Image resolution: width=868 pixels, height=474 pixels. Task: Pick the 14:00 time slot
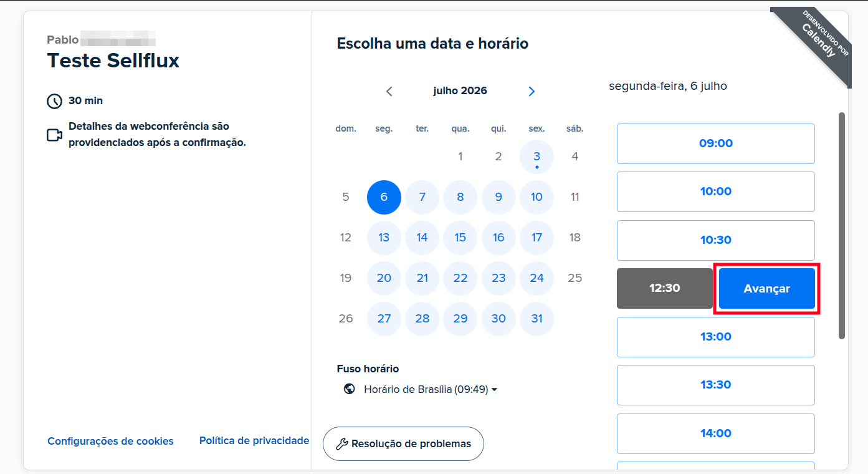[x=716, y=433]
